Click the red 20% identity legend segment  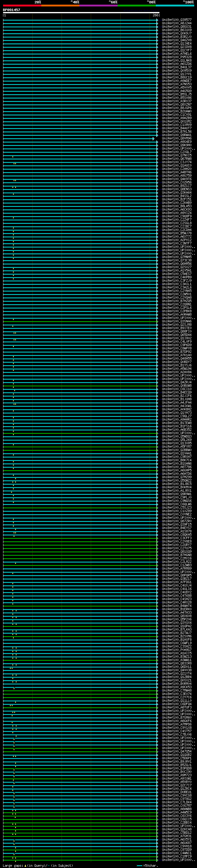[22, 6]
